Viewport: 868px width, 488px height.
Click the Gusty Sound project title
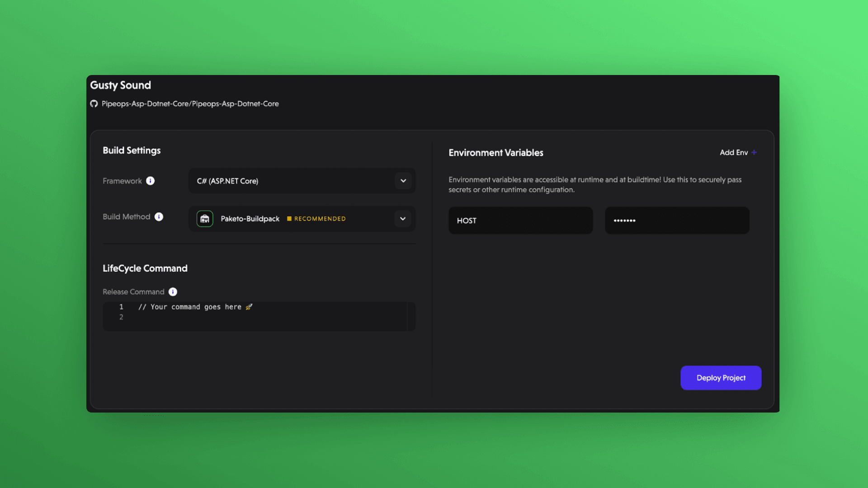pos(120,85)
